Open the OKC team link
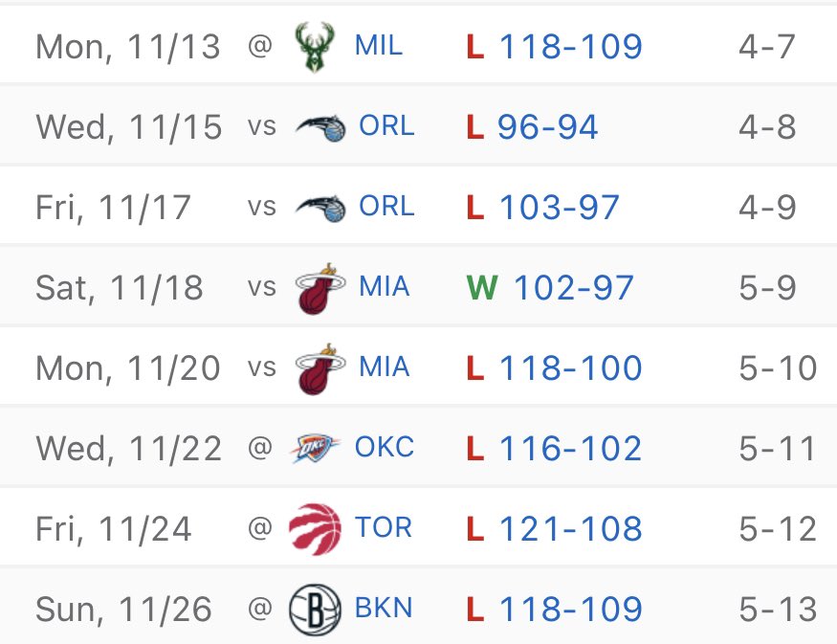The image size is (837, 644). coord(385,447)
